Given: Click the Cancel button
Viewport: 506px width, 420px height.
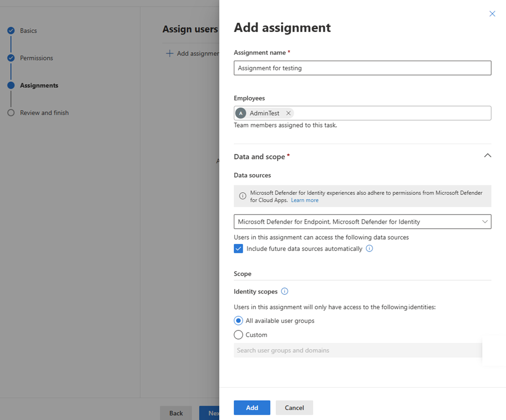Looking at the screenshot, I should pos(294,408).
